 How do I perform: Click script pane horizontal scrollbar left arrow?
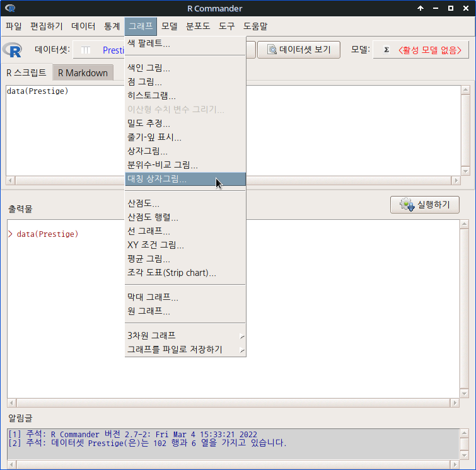tap(11, 181)
